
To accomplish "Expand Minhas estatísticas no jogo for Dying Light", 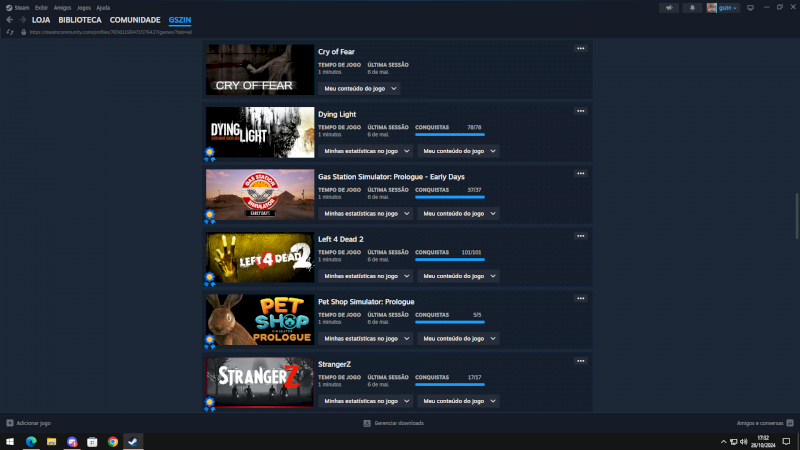I will click(x=366, y=151).
